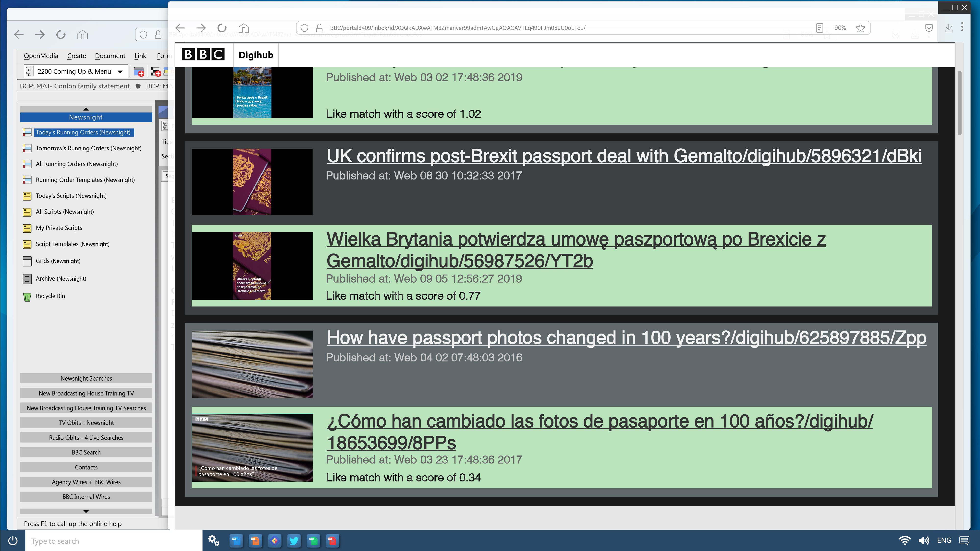Select Today's Scripts (Newsnight) item
This screenshot has height=551, width=980.
coord(71,196)
